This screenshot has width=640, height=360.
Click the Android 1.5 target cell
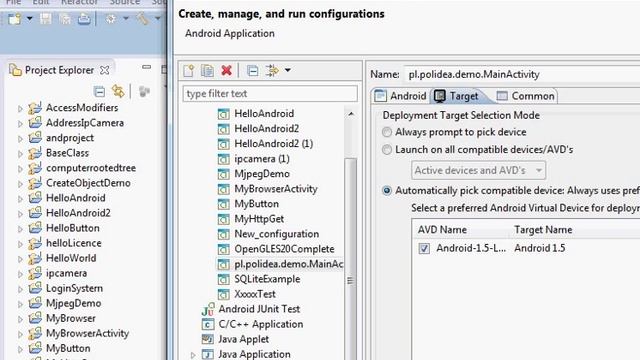click(540, 248)
